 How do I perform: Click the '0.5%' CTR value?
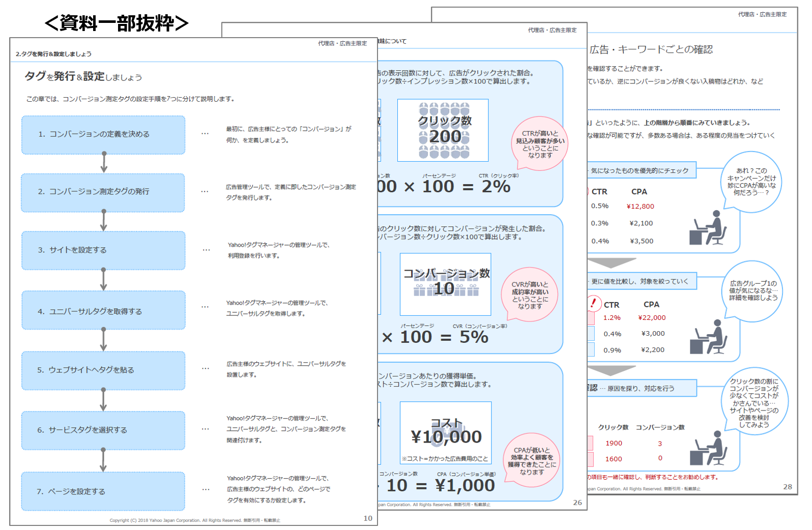600,206
